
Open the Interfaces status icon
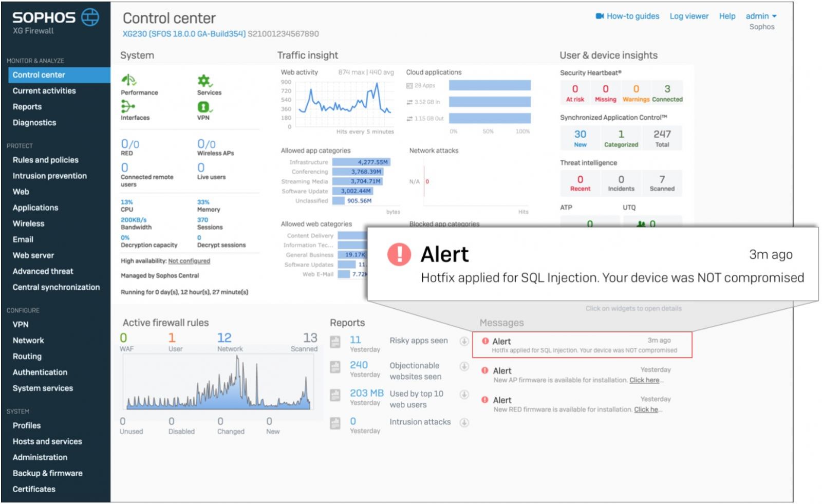[x=127, y=106]
